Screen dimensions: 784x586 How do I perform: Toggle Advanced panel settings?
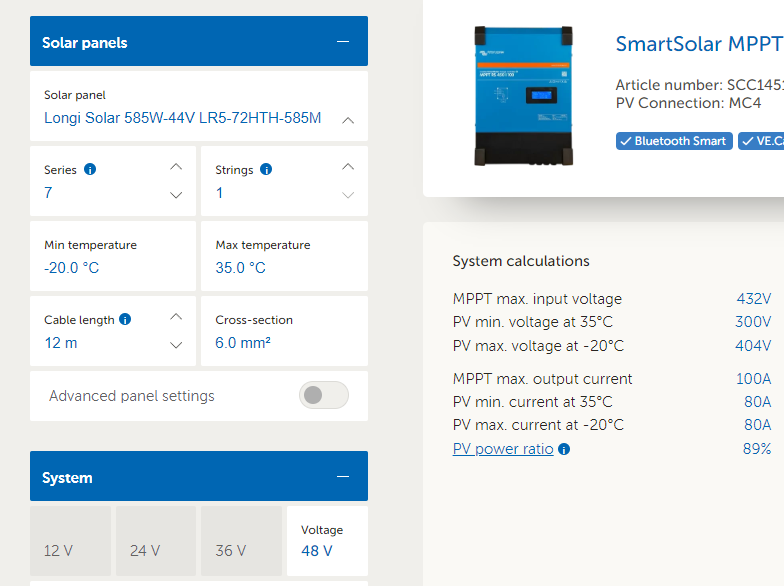[x=324, y=395]
